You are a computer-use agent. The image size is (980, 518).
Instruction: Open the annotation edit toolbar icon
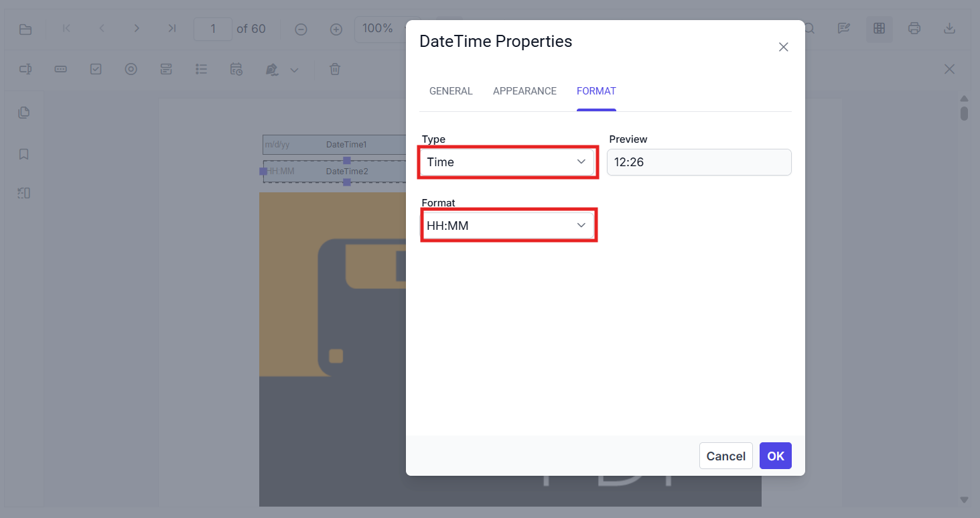(844, 28)
